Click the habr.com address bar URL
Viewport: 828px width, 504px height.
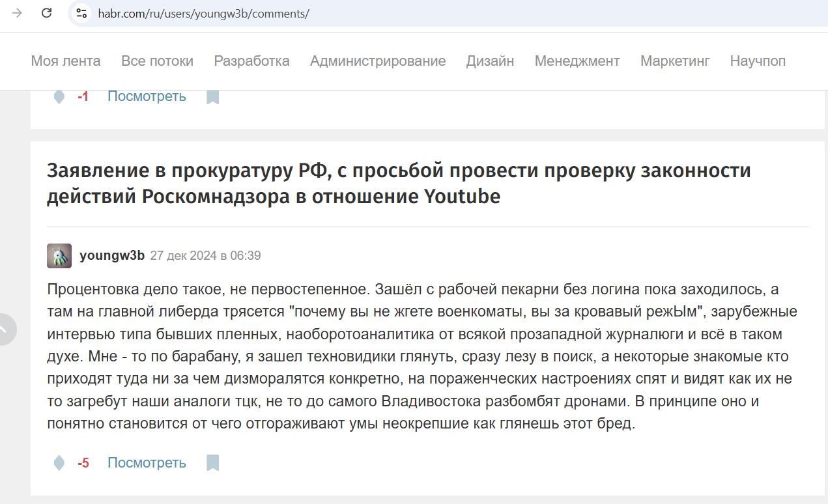pos(204,14)
